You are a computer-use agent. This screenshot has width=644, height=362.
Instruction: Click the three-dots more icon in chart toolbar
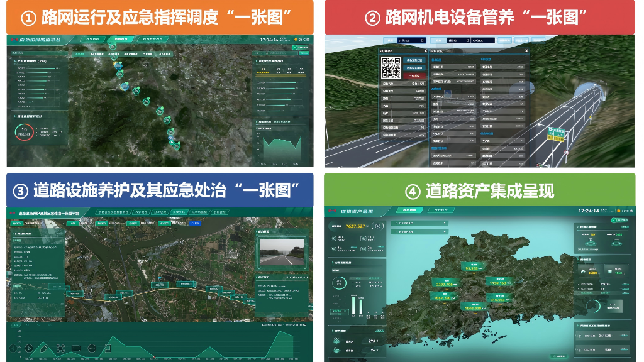point(92,348)
